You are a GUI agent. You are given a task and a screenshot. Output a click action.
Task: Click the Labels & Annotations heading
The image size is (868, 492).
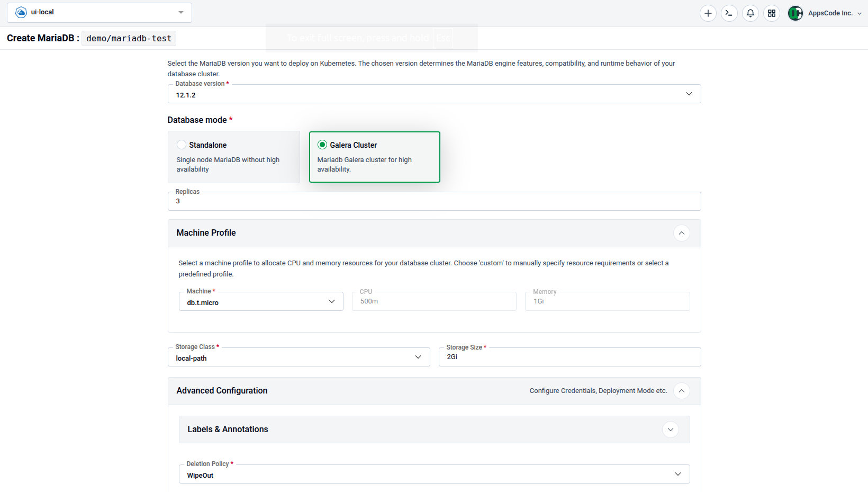coord(228,430)
